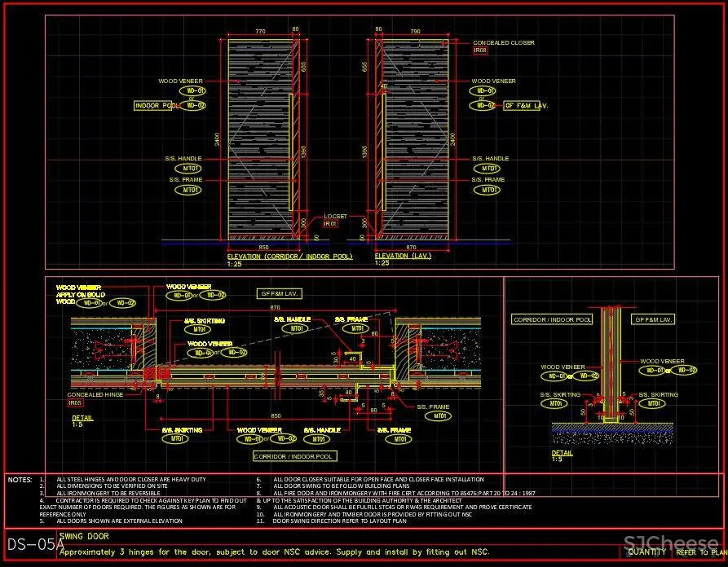Image resolution: width=728 pixels, height=567 pixels.
Task: Select the 2400 height dimension on left door
Action: click(217, 139)
